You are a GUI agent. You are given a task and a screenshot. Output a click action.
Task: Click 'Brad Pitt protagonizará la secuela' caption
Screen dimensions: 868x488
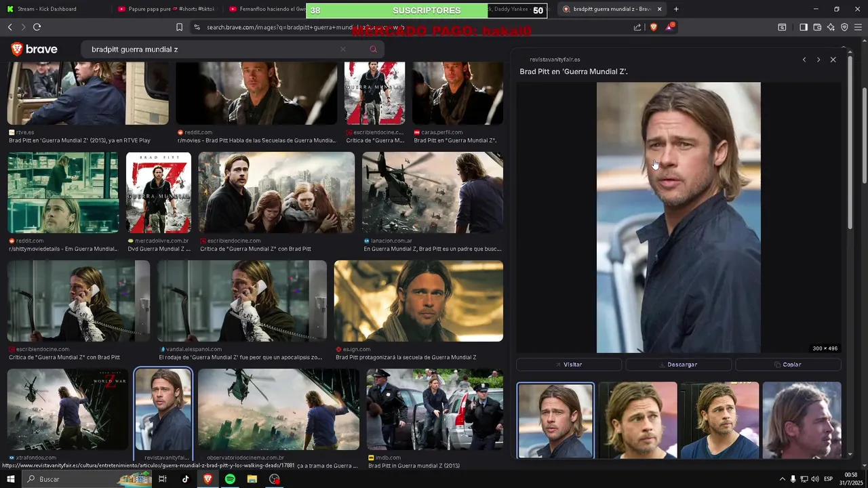[406, 357]
